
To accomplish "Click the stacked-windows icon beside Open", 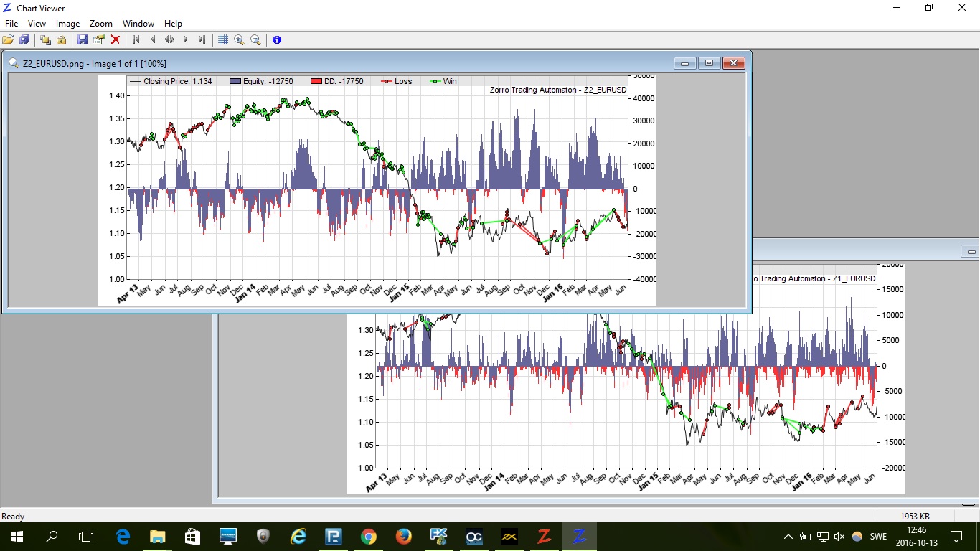I will [x=24, y=39].
